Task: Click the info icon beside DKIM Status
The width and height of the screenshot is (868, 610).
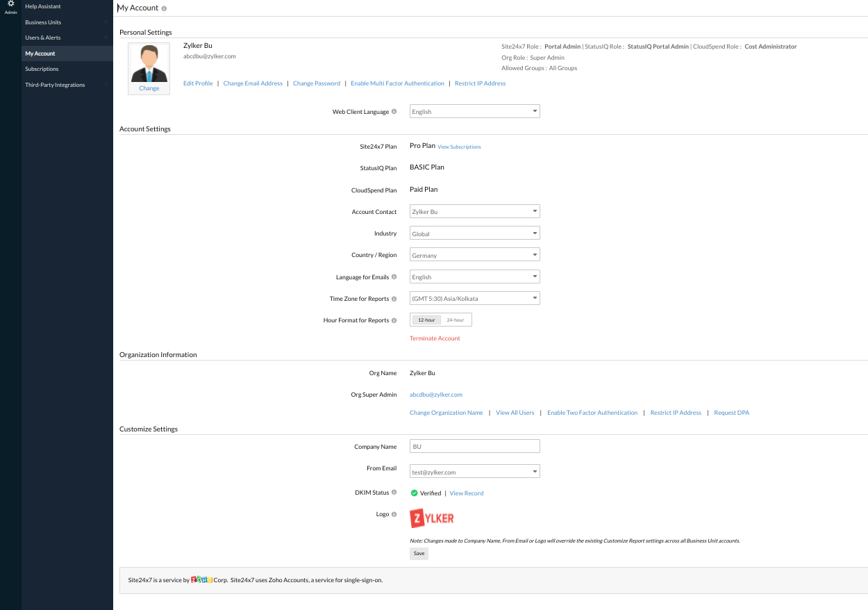Action: point(394,492)
